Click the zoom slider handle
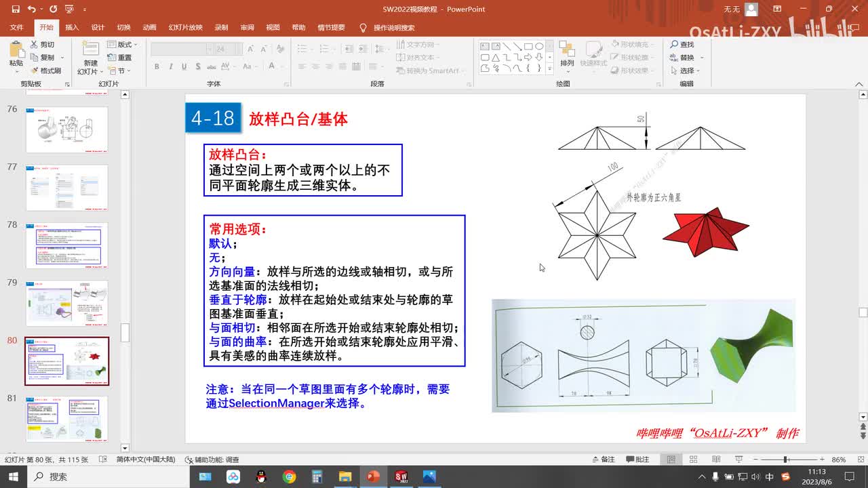The height and width of the screenshot is (488, 868). pos(785,460)
